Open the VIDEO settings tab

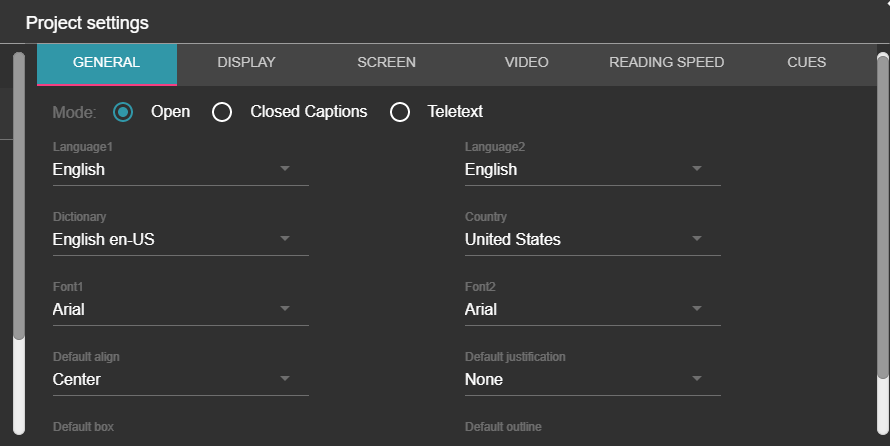(x=526, y=62)
